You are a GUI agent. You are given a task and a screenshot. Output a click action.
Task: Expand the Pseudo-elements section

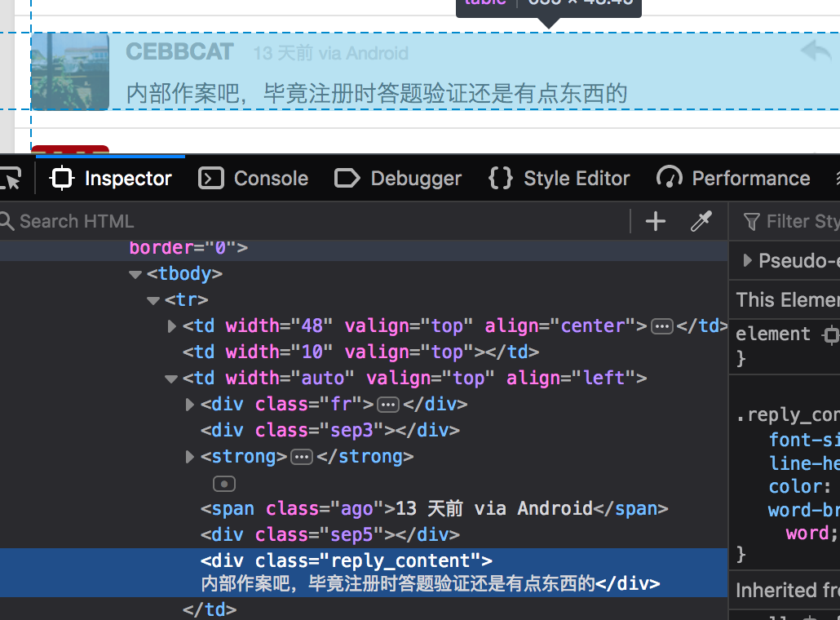click(x=748, y=261)
